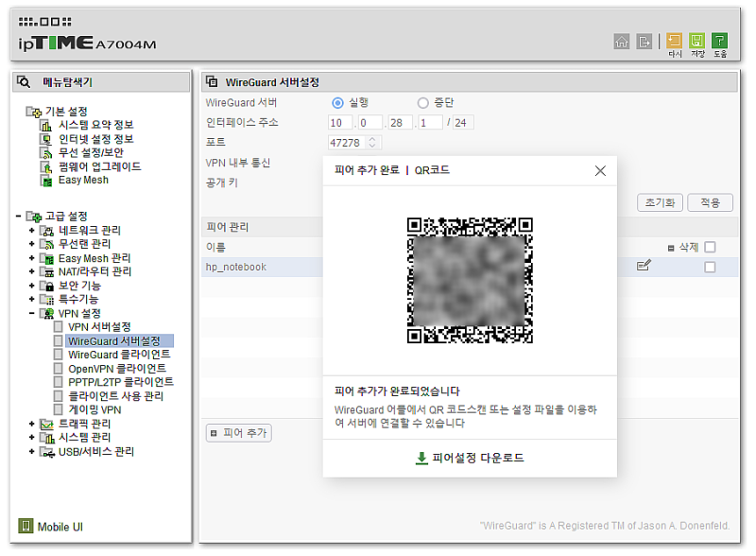
Task: Click the 펌웨어 업그레이드 icon
Action: 45,167
